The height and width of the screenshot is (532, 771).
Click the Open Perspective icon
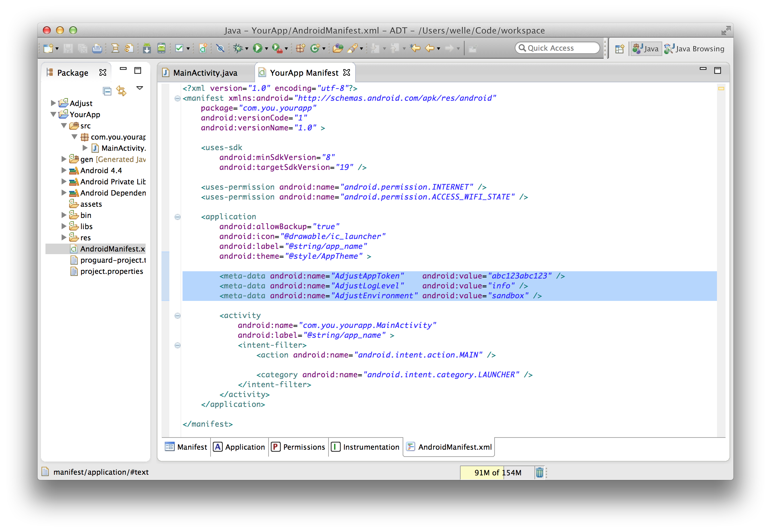(619, 49)
